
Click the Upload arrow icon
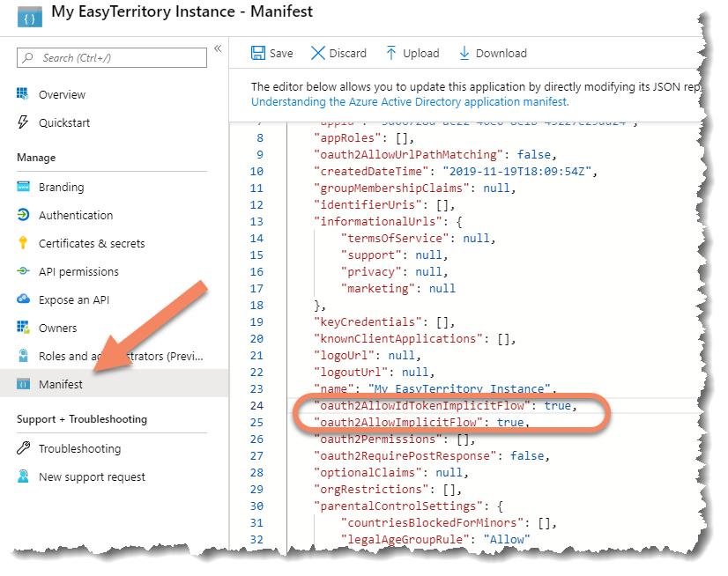[x=391, y=53]
